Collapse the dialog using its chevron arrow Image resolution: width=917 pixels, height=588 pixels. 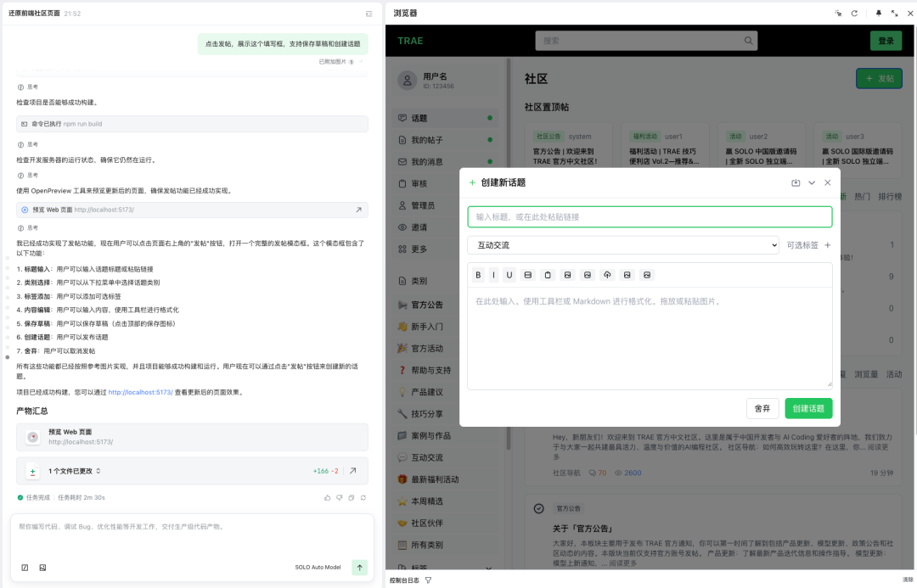[x=812, y=182]
